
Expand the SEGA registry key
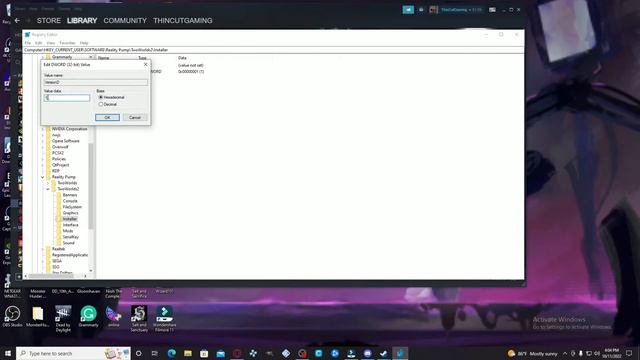click(42, 261)
